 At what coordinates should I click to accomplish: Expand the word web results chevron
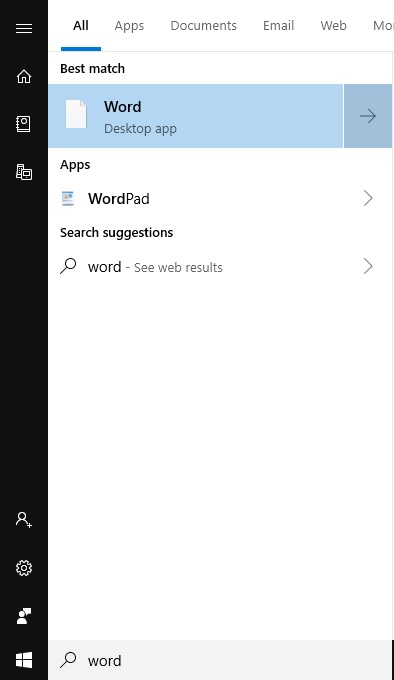click(368, 266)
